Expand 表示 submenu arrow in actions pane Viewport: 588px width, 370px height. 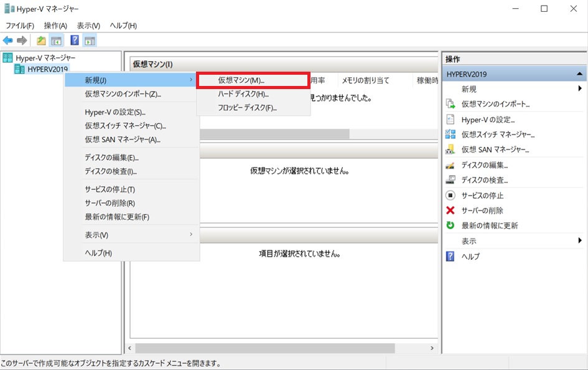(x=580, y=240)
